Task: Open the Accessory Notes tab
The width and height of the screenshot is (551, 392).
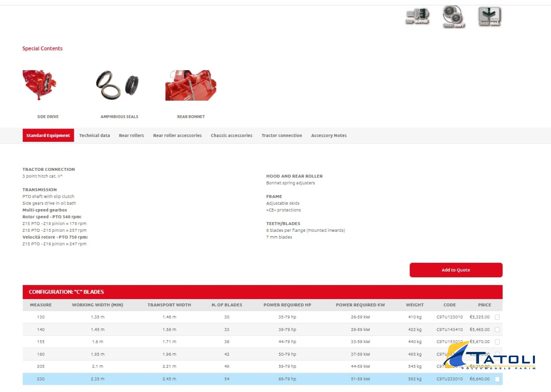Action: 329,136
